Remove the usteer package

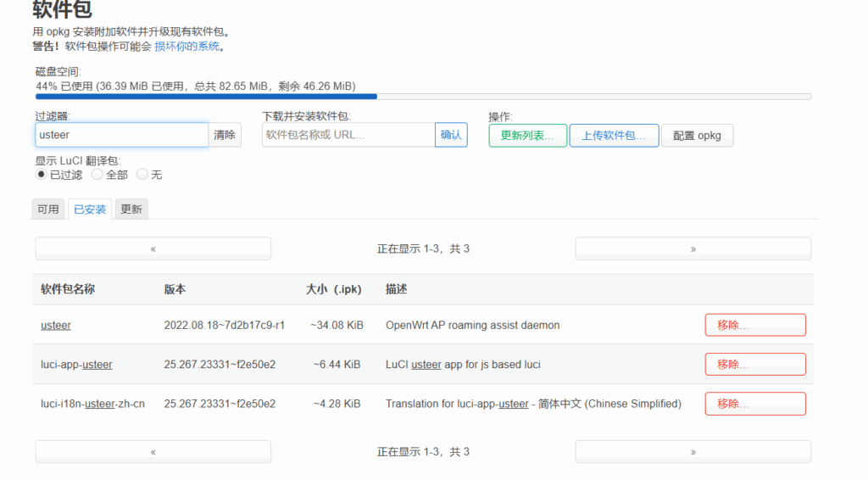[x=754, y=325]
